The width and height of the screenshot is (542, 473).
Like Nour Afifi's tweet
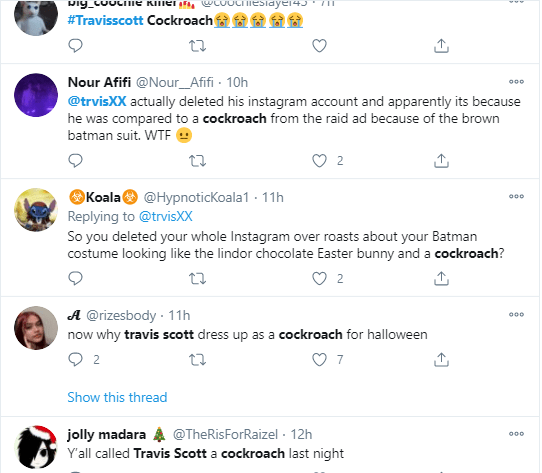click(319, 160)
